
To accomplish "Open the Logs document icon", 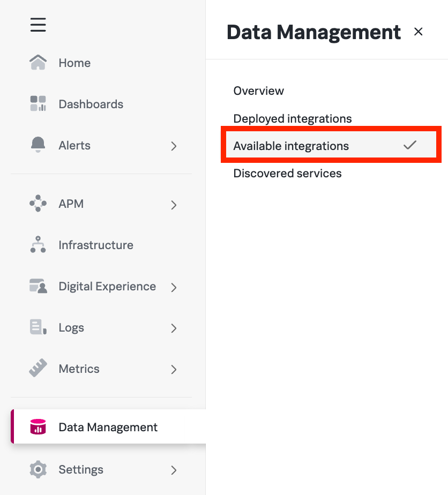I will [38, 327].
